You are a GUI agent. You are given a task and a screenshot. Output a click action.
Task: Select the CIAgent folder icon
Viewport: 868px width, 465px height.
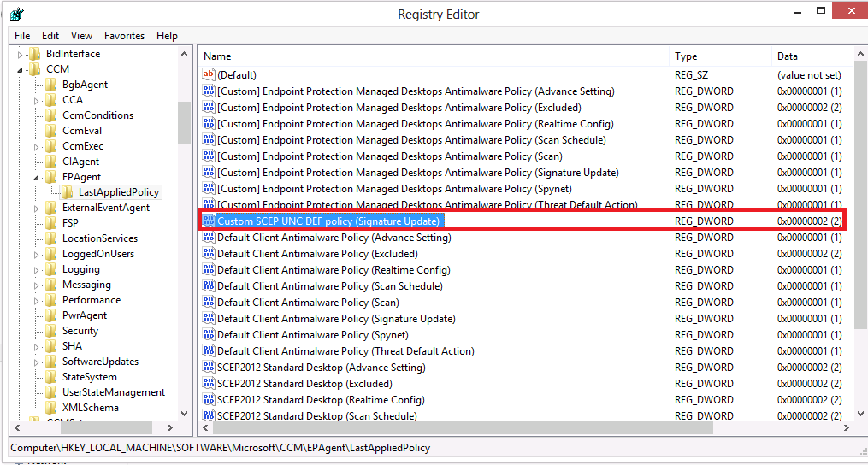point(51,162)
